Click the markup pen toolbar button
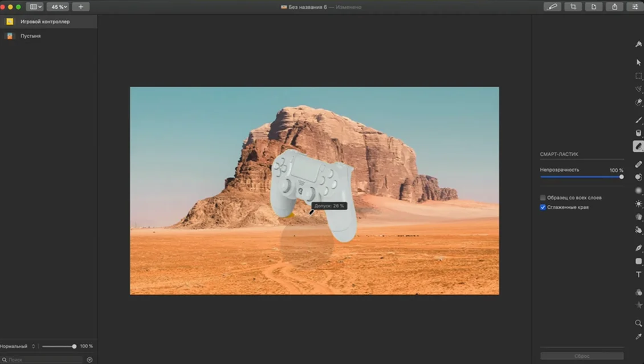Screen dimensions: 644x364 (552, 7)
